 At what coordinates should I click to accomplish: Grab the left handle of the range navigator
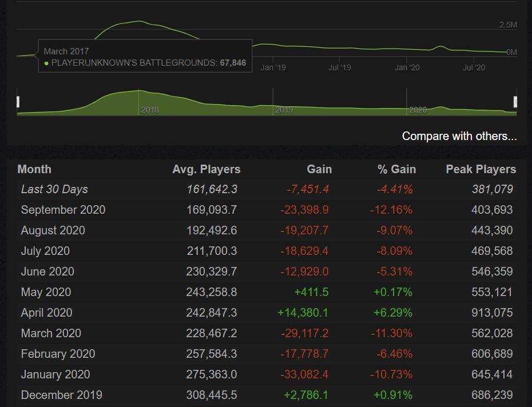click(18, 102)
